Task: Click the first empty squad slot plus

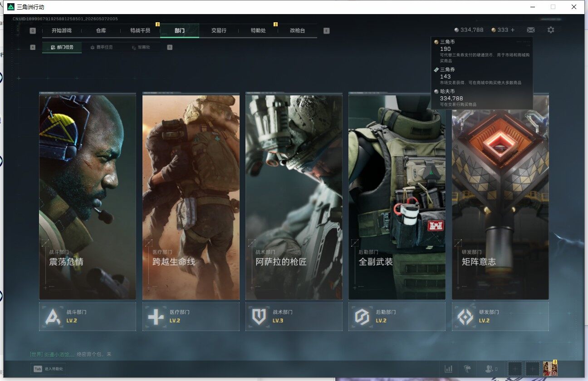Action: click(x=514, y=369)
